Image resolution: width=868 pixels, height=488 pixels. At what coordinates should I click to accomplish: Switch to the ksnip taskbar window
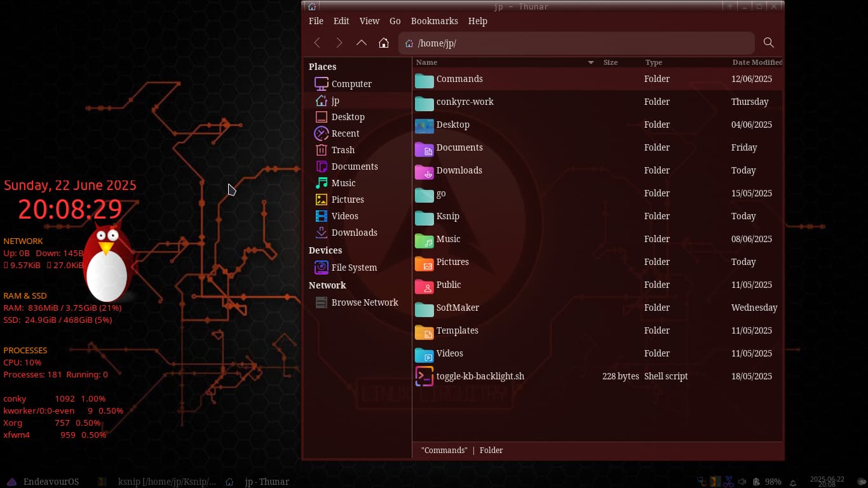159,482
